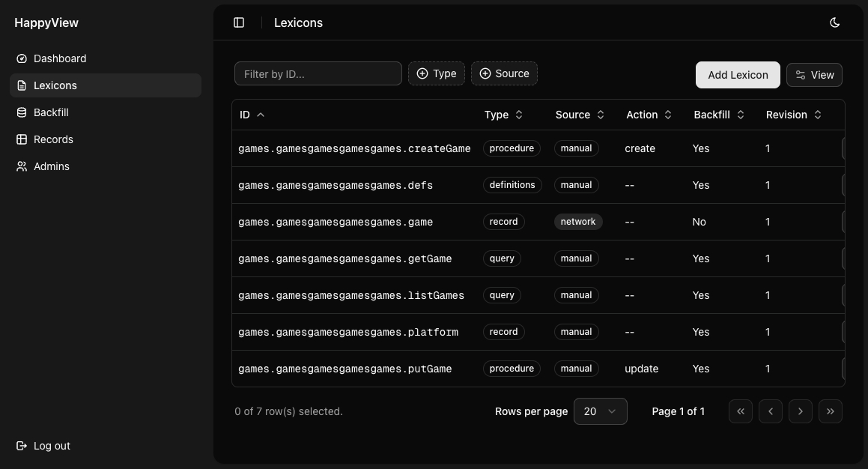This screenshot has width=868, height=469.
Task: Go to the first page
Action: (740, 411)
